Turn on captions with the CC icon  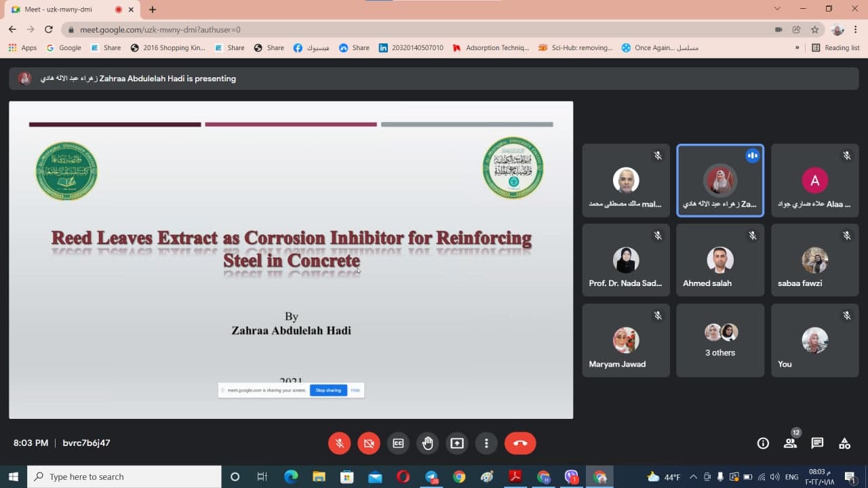coord(398,443)
